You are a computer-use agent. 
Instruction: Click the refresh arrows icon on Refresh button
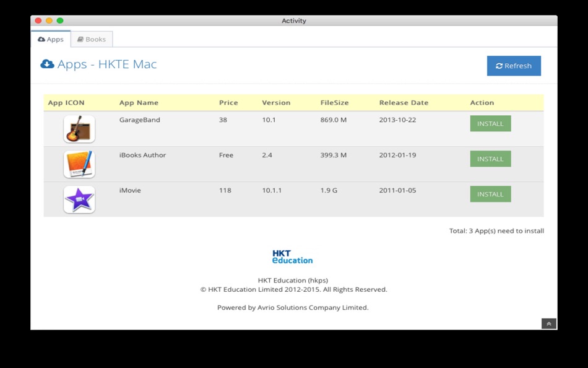(499, 66)
